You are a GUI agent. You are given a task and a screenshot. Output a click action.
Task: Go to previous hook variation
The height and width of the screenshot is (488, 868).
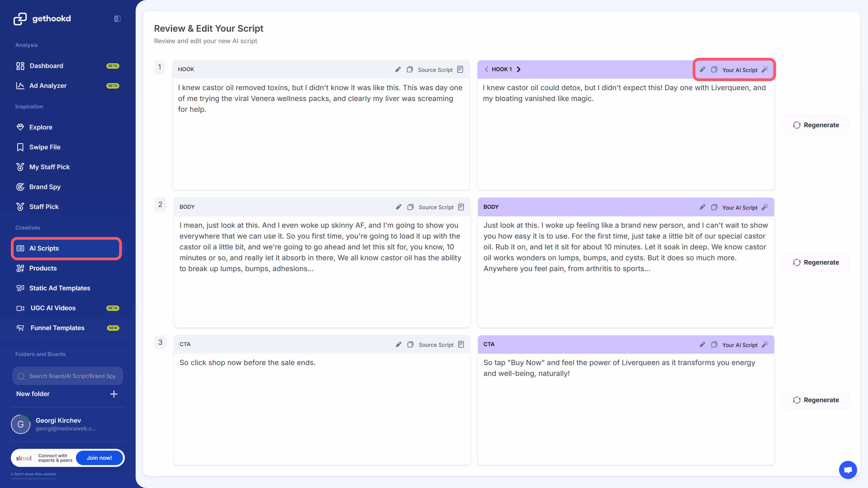[x=486, y=69]
